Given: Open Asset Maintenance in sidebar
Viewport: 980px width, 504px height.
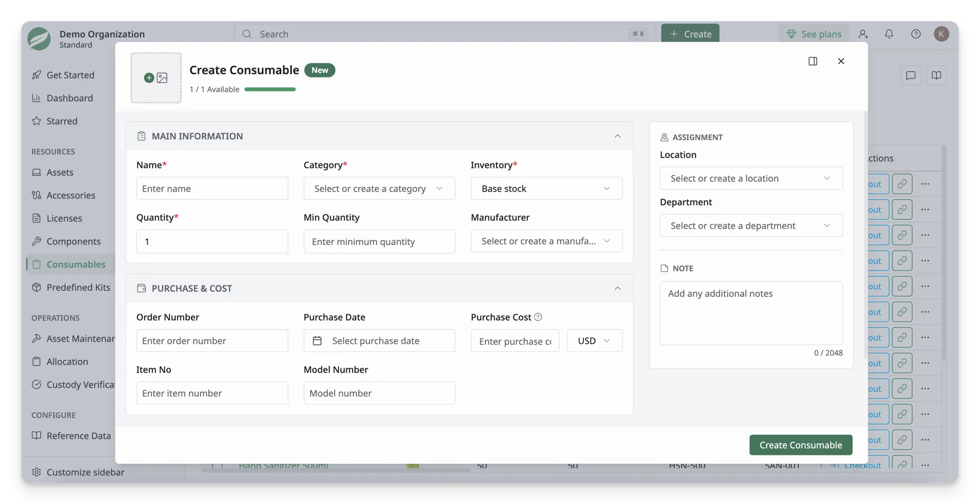Looking at the screenshot, I should click(x=81, y=338).
